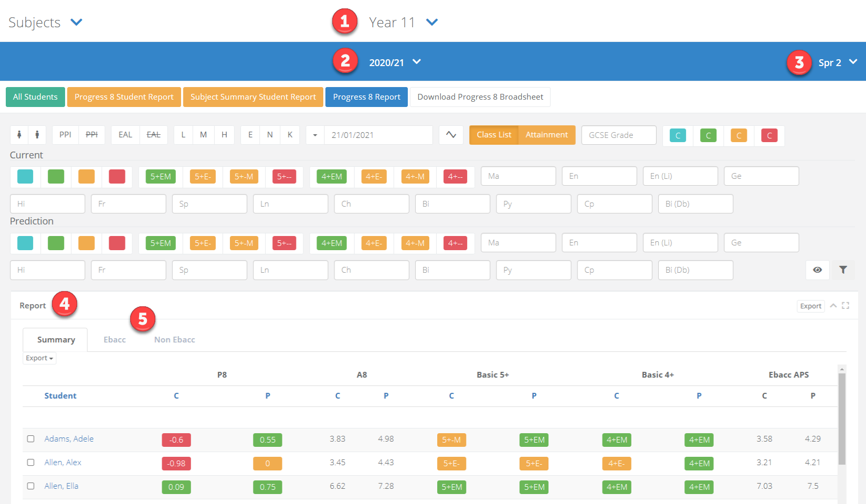The height and width of the screenshot is (504, 866).
Task: Open Progress 8 Student Report
Action: click(x=124, y=97)
